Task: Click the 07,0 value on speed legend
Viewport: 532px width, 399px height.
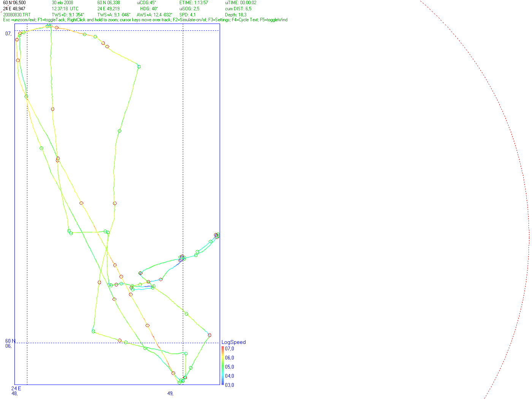Action: click(230, 349)
